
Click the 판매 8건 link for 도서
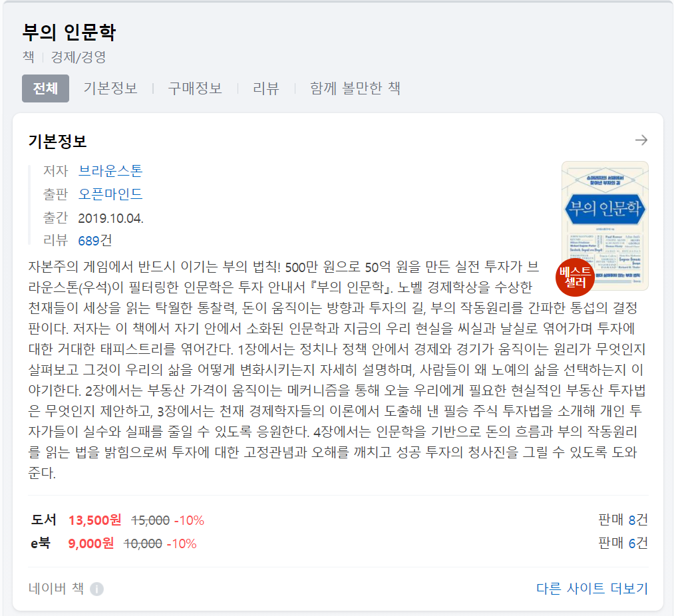pos(623,520)
